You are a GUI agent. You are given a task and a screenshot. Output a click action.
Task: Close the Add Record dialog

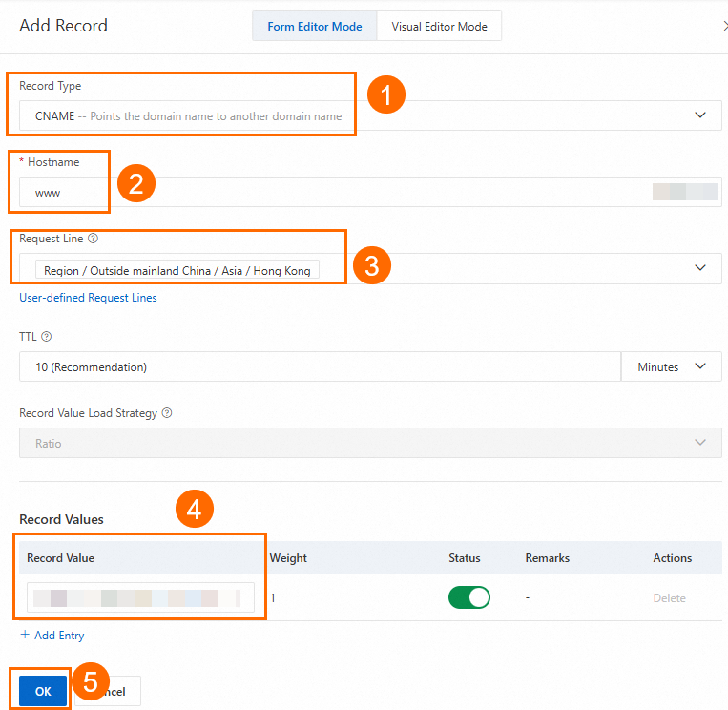(x=724, y=27)
